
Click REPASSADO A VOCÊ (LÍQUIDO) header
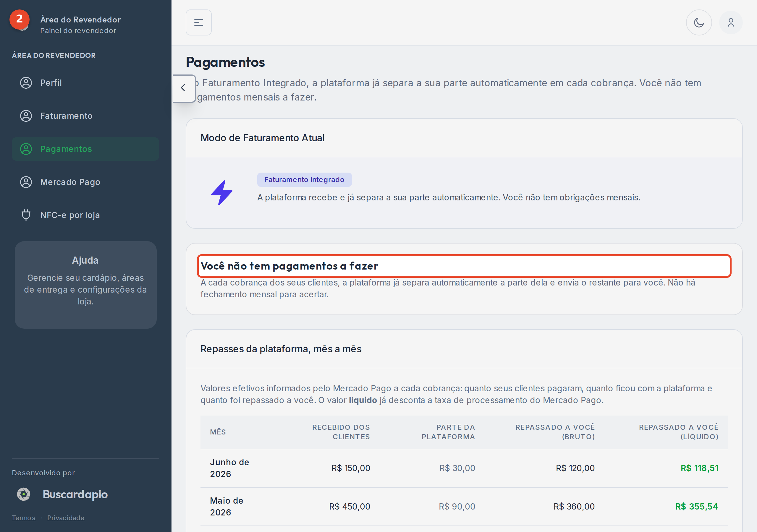679,432
